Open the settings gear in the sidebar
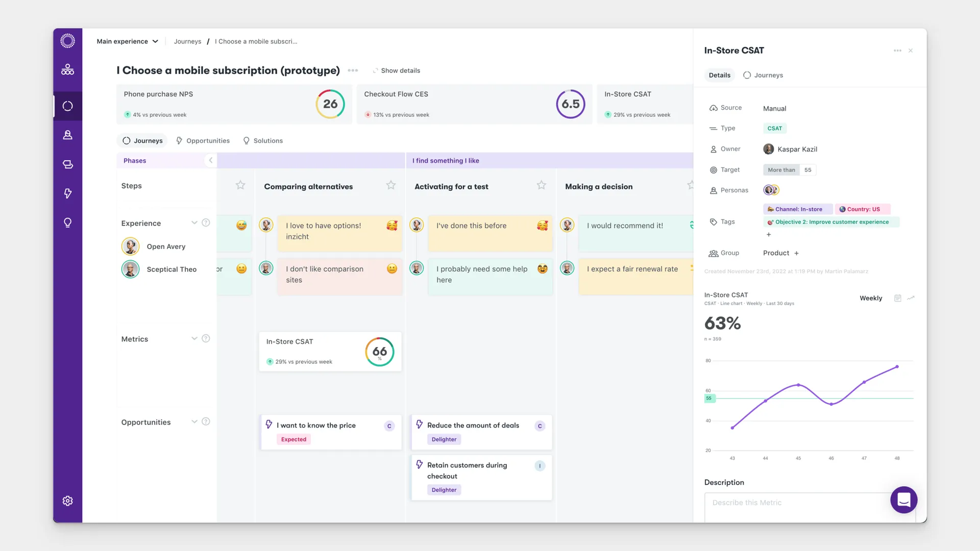980x551 pixels. click(x=67, y=501)
